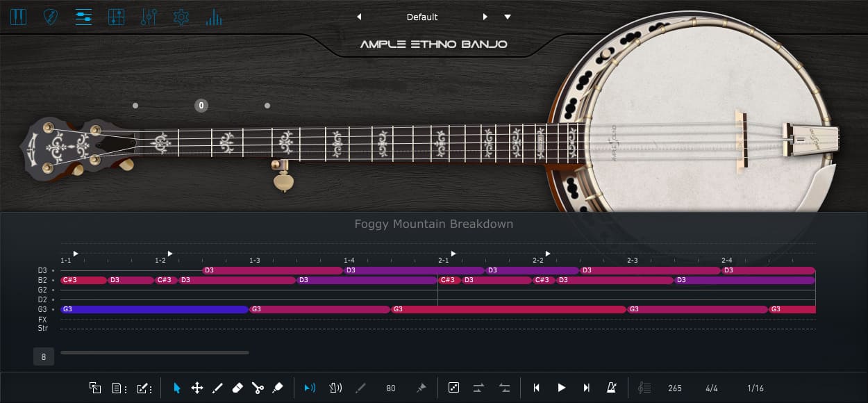
Task: Open the preset dropdown menu triangle
Action: [508, 17]
